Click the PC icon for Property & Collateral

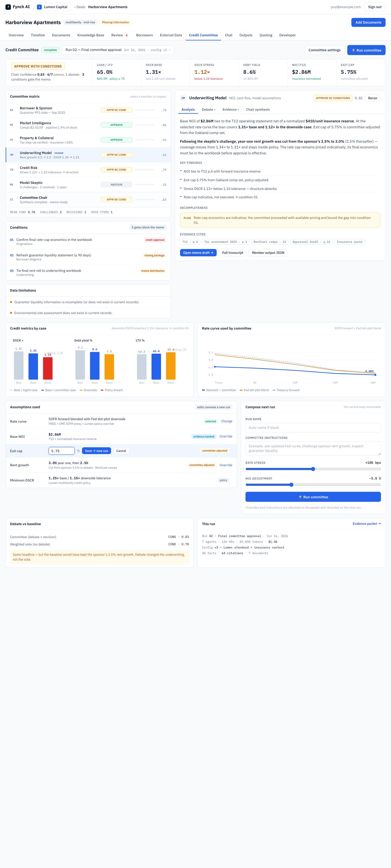(x=11, y=140)
